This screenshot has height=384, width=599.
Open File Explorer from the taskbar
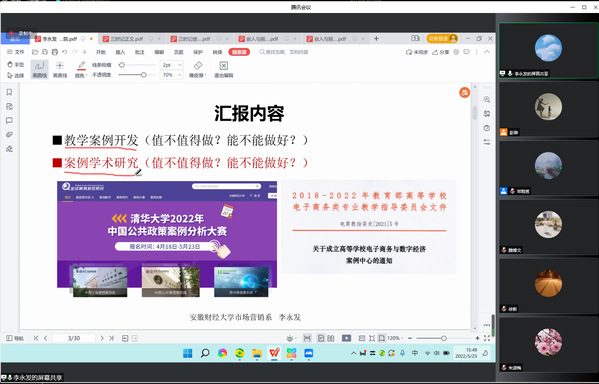[x=257, y=353]
